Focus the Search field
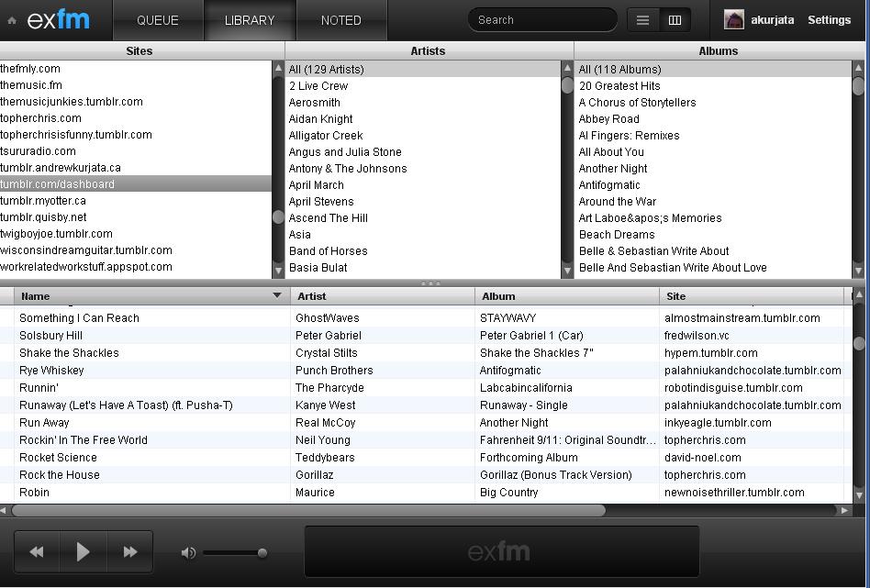The width and height of the screenshot is (870, 588). click(542, 20)
